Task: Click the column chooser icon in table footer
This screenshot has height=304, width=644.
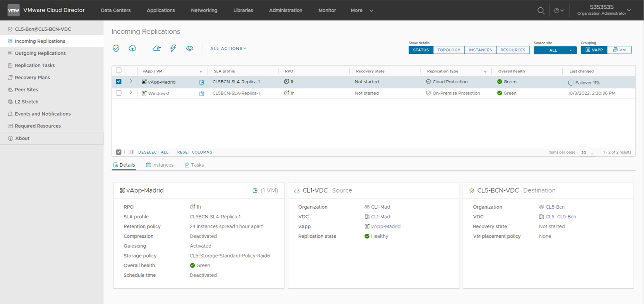Action: point(131,152)
